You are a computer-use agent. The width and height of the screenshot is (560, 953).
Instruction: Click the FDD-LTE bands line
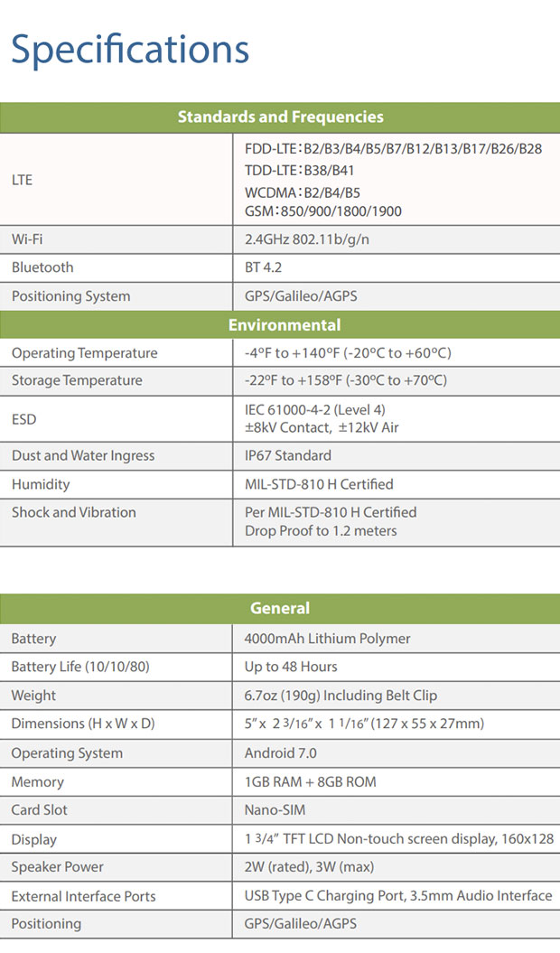393,148
